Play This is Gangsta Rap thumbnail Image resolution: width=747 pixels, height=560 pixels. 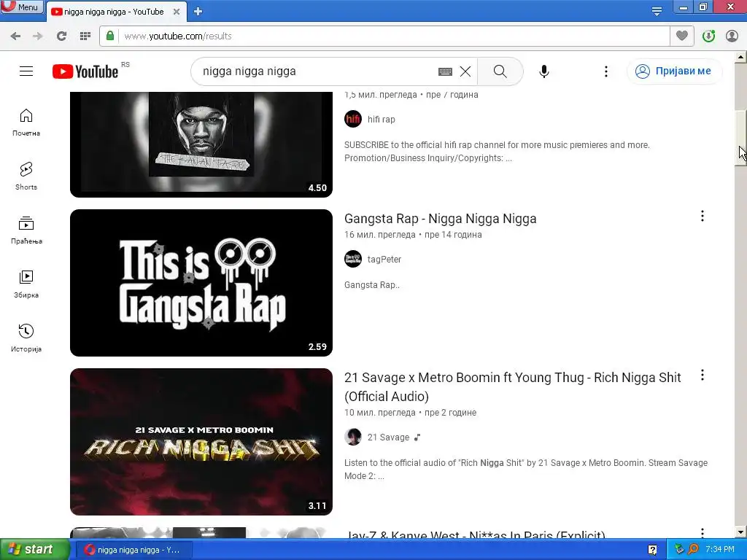click(x=201, y=283)
